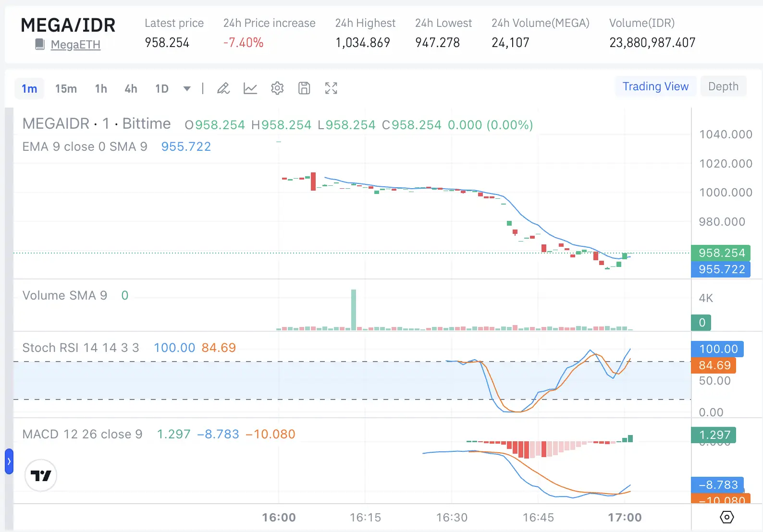Screen dimensions: 763x532
Task: Open the indicators chart icon
Action: pyautogui.click(x=250, y=88)
